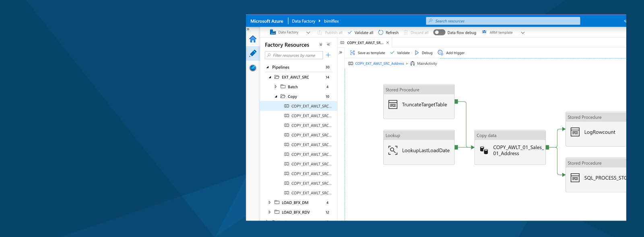Viewport: 644px width, 237px height.
Task: Click Publish all
Action: (x=330, y=33)
